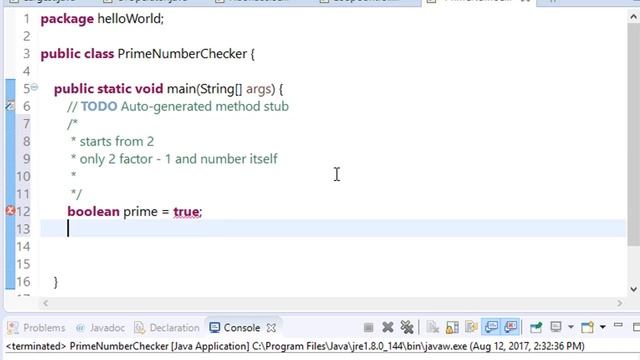Click the 'true' value on line 12
Screen dimensions: 640x360
point(186,211)
